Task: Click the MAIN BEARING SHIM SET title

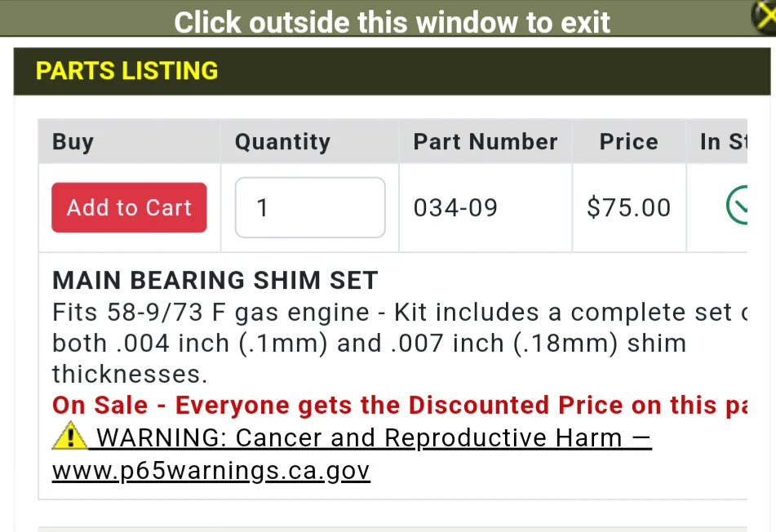Action: point(215,280)
